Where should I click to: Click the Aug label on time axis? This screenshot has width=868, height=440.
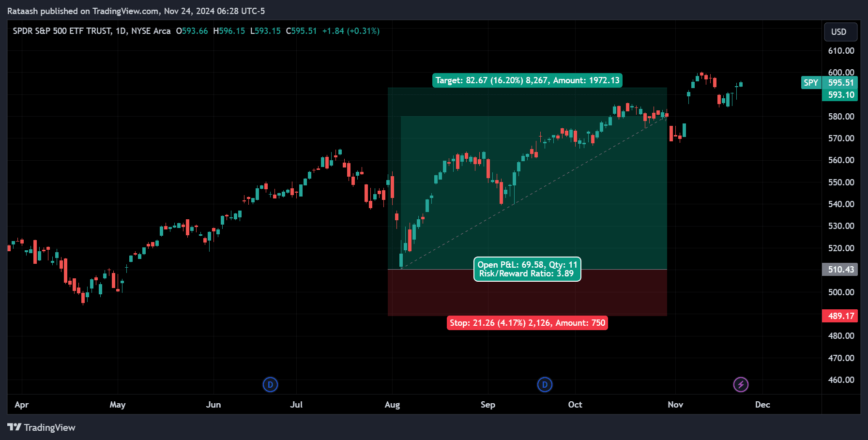(392, 405)
